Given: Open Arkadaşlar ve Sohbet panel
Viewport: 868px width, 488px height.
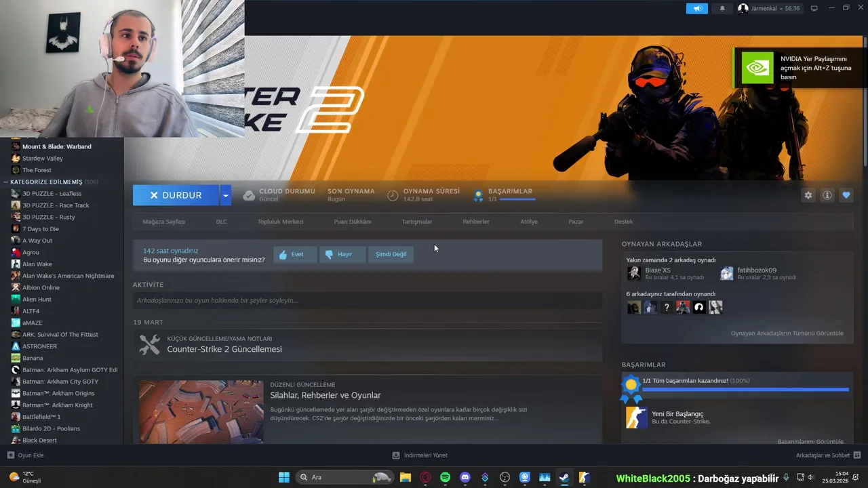Looking at the screenshot, I should tap(829, 455).
